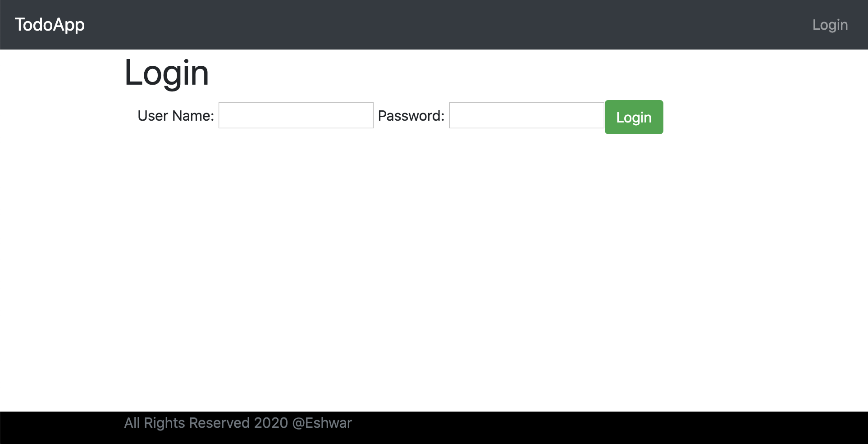Focus the User Name text field

pos(296,115)
